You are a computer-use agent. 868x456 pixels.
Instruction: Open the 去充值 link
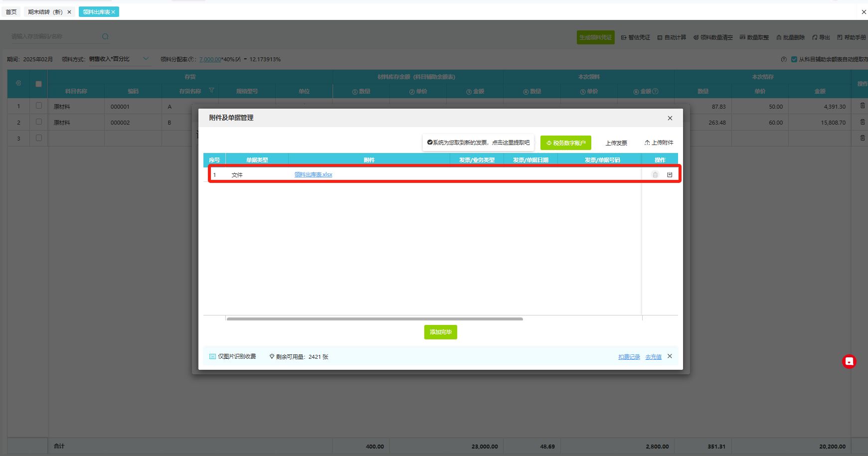tap(653, 357)
